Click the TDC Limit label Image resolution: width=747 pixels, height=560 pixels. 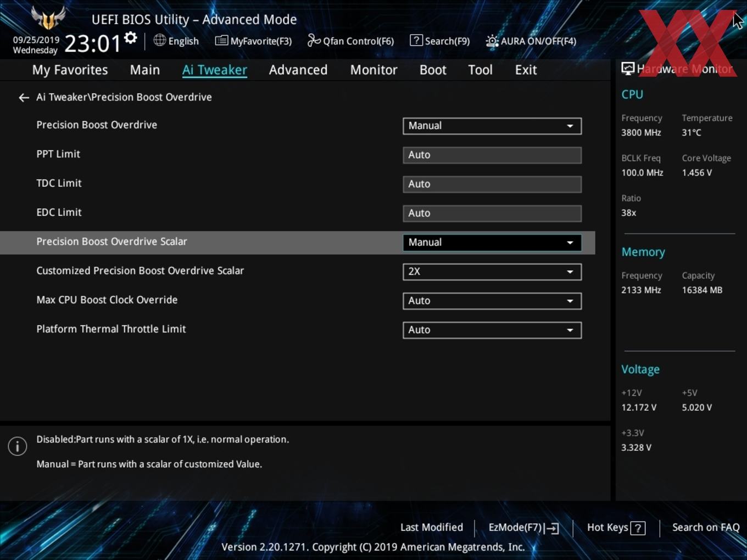click(x=59, y=183)
